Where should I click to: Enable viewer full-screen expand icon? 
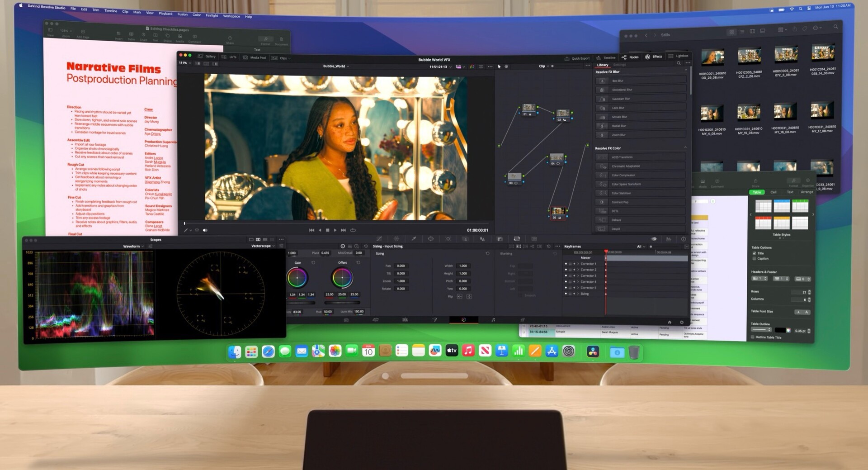click(481, 66)
